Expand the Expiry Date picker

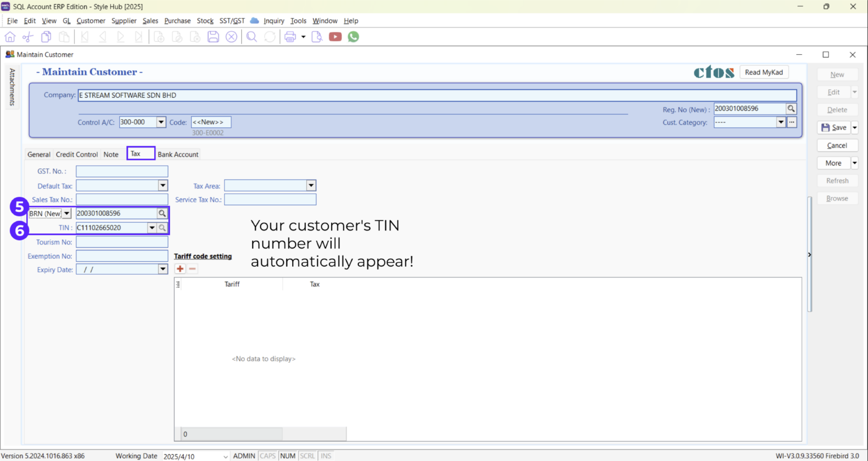coord(162,269)
